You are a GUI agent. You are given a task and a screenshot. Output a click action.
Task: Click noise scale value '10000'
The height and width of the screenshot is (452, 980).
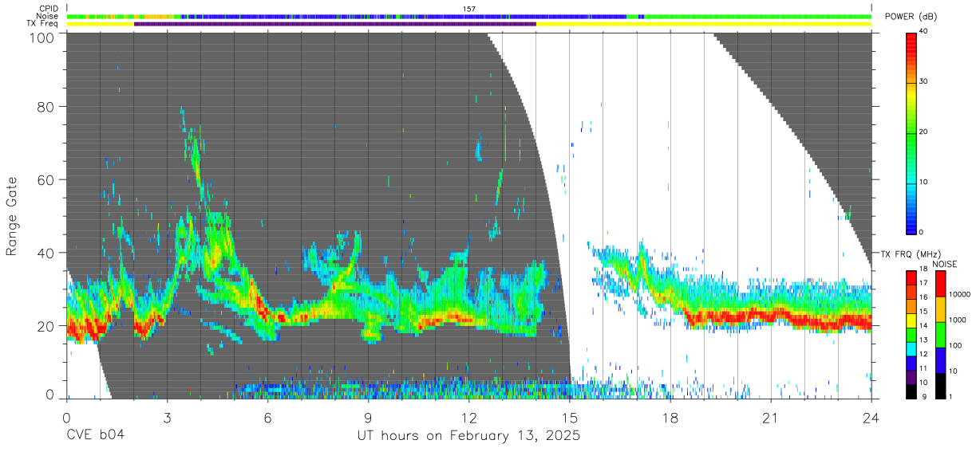[x=960, y=294]
